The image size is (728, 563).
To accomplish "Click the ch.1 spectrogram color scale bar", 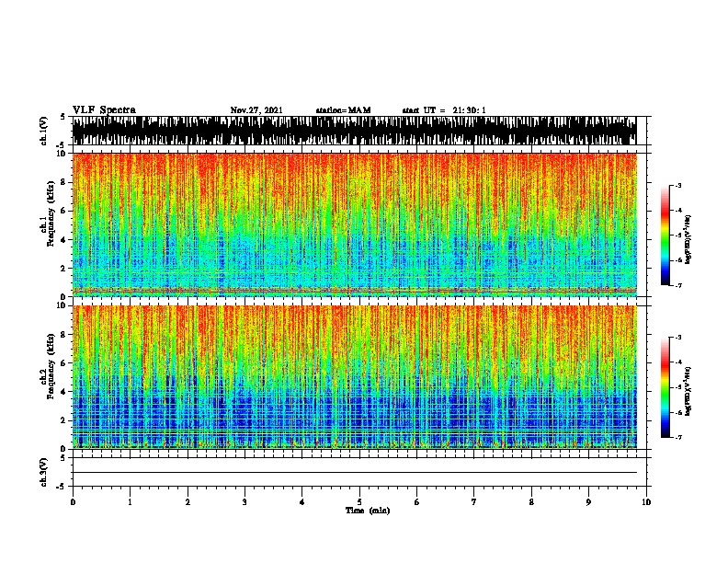I will [x=665, y=236].
